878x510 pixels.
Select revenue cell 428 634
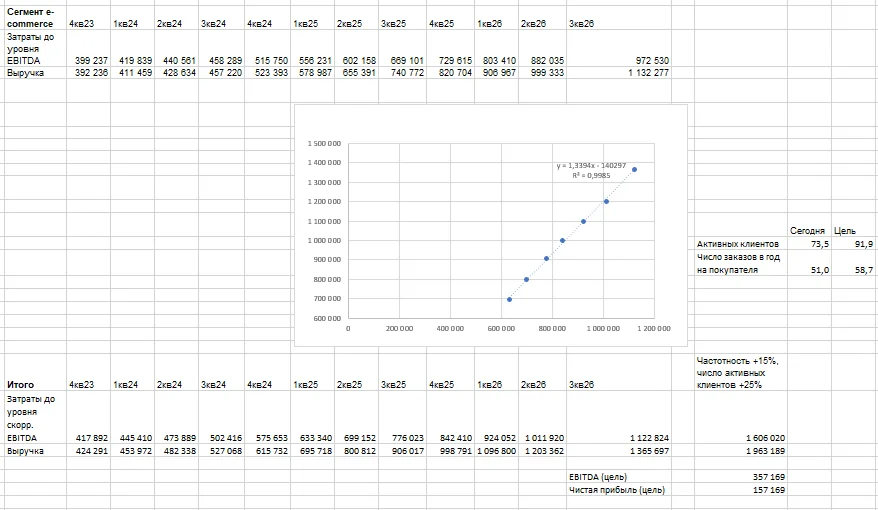(176, 73)
